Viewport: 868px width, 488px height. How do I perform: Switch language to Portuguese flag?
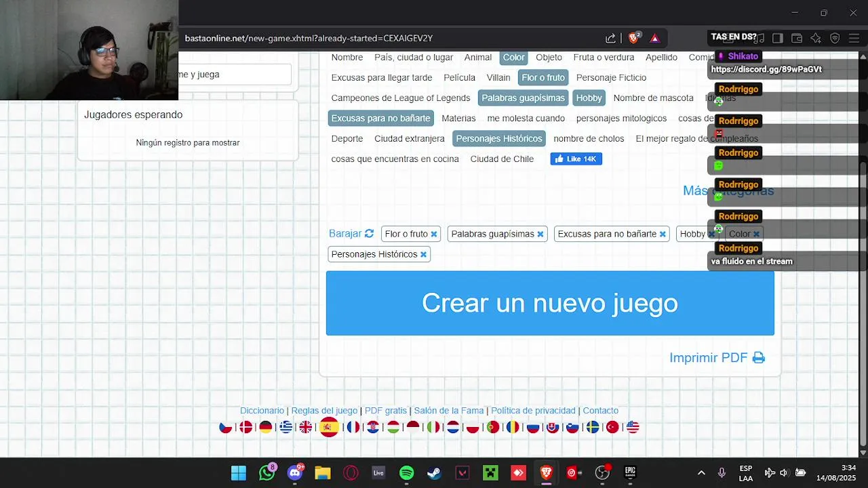493,427
